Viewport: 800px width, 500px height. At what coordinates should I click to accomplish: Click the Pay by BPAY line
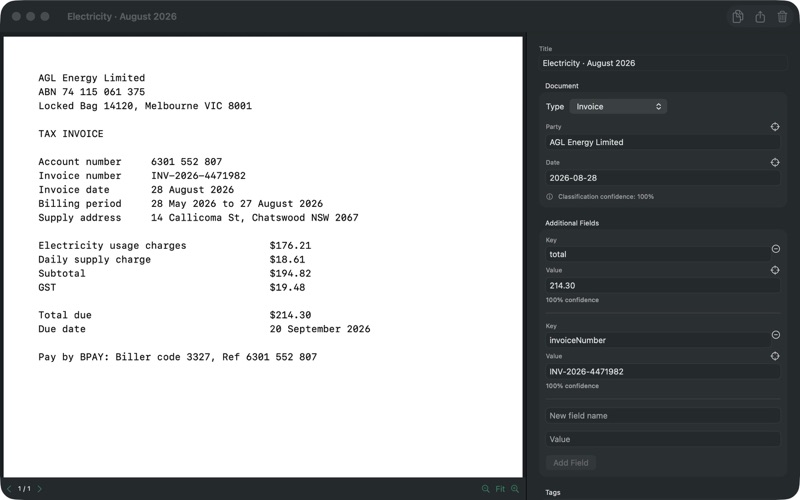coord(178,357)
